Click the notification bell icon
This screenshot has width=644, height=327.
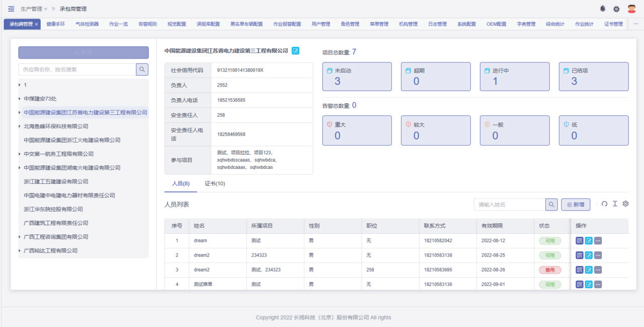(603, 9)
